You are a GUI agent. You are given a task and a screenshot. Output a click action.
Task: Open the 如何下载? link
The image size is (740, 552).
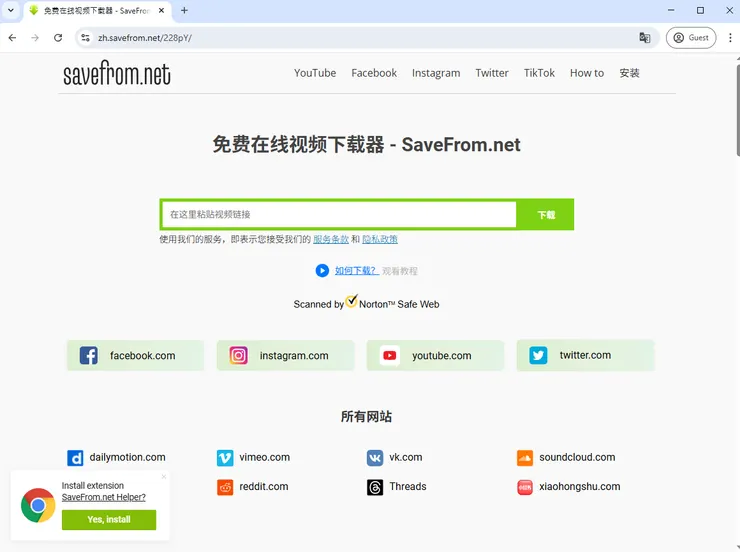[356, 271]
